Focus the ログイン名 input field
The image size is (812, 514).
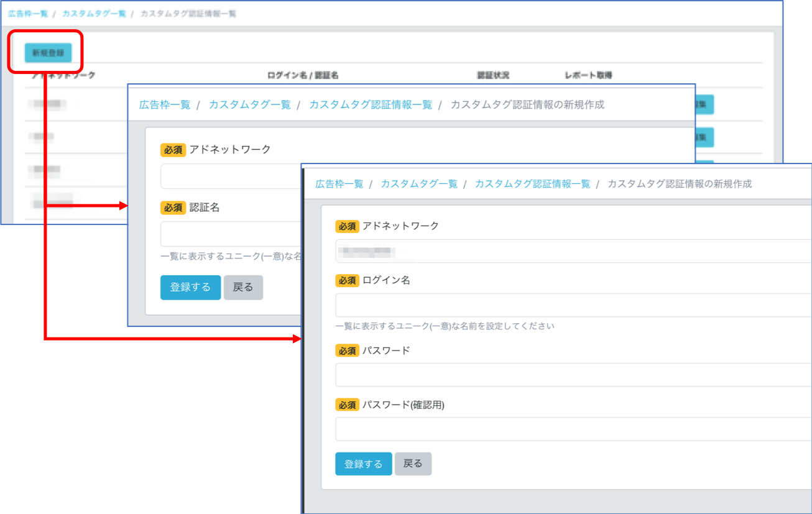tap(572, 305)
